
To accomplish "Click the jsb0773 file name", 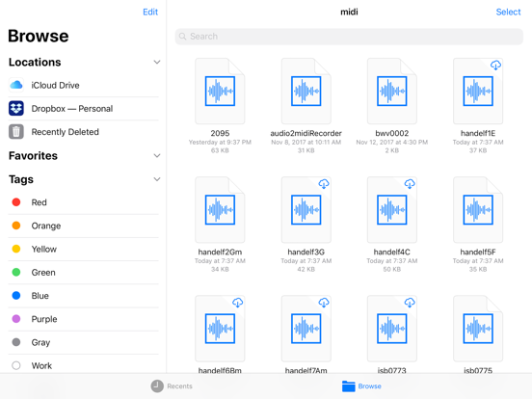I will click(x=392, y=370).
